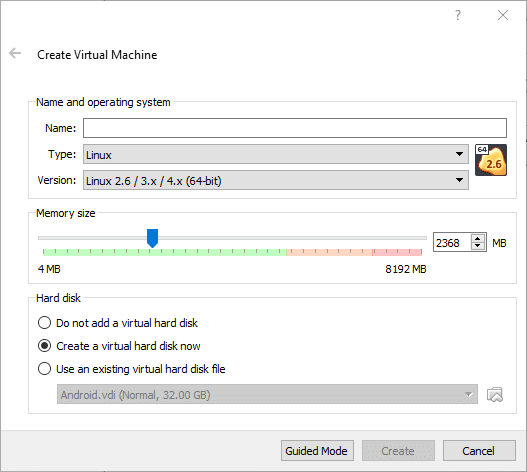Increase memory size with up arrow
This screenshot has width=527, height=472.
[x=478, y=238]
